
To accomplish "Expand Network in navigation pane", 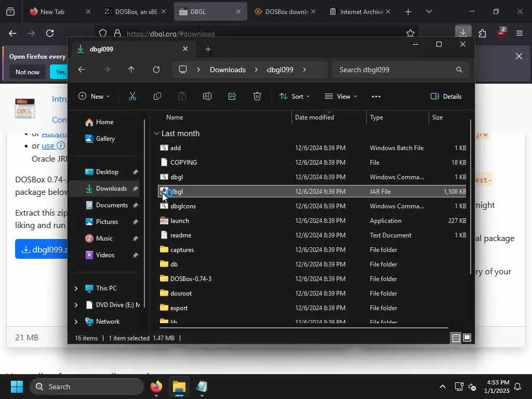I will [x=76, y=322].
